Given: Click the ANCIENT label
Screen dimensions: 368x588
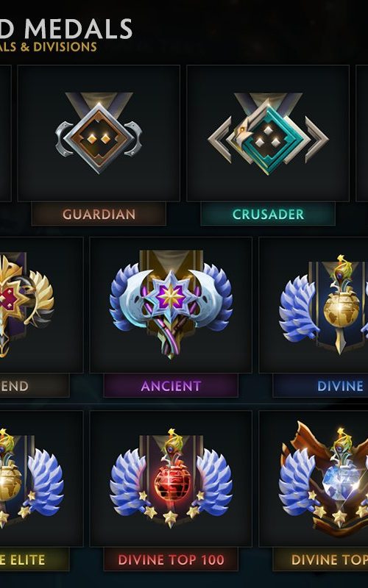Looking at the screenshot, I should point(171,386).
